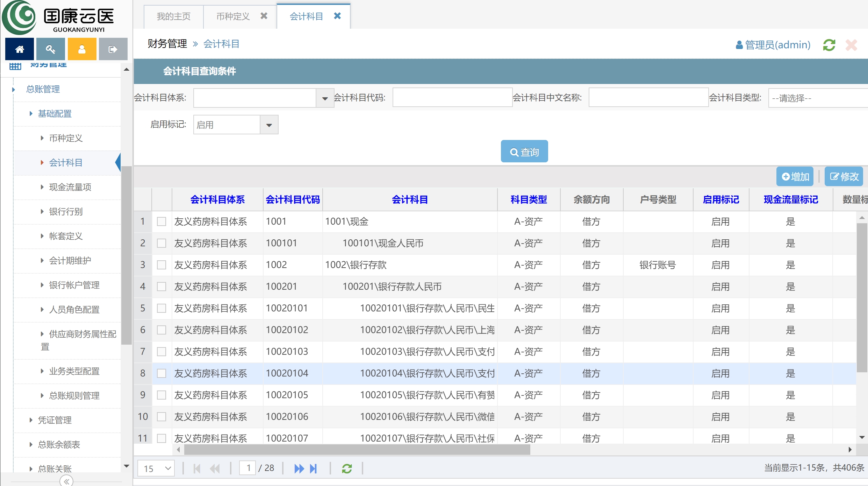
Task: Click the 增加 add button
Action: [795, 177]
